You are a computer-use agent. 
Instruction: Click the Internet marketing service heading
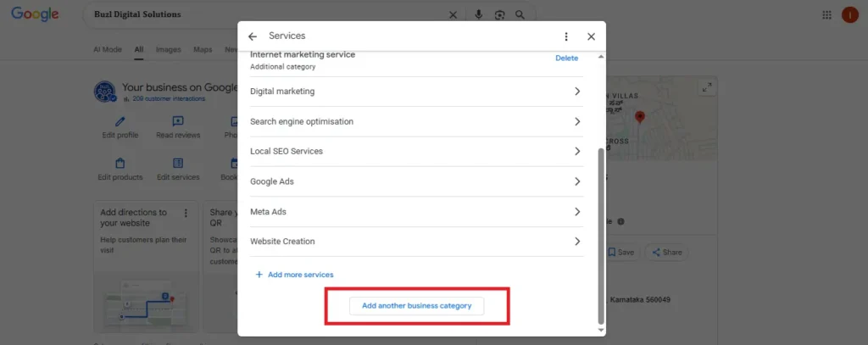click(x=303, y=54)
